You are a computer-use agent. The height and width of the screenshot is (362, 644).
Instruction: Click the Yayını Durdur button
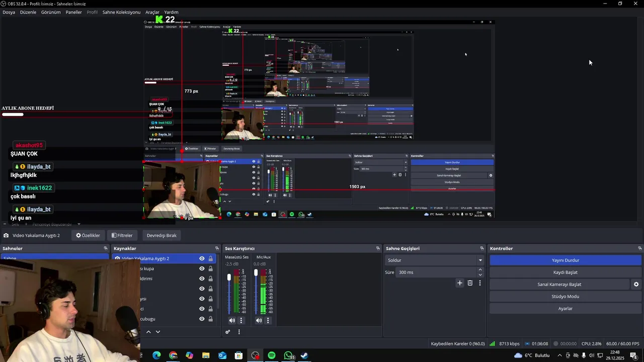tap(566, 260)
